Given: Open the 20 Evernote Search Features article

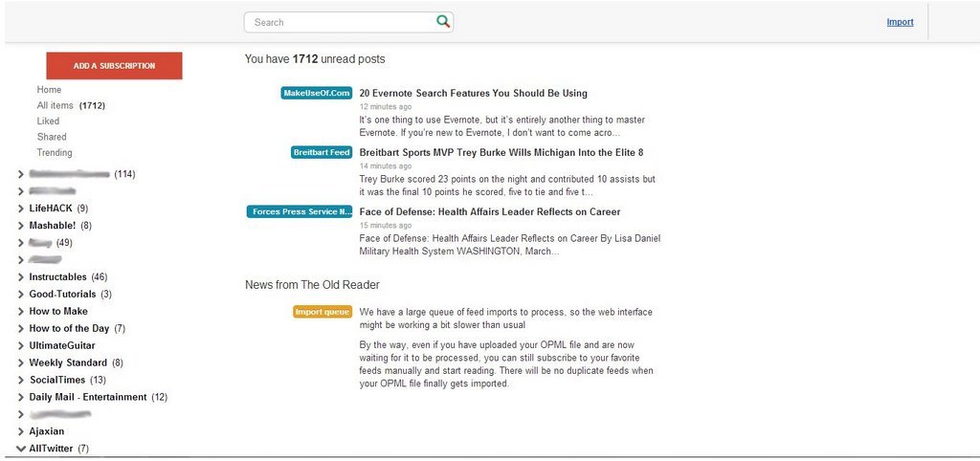Looking at the screenshot, I should [x=473, y=93].
